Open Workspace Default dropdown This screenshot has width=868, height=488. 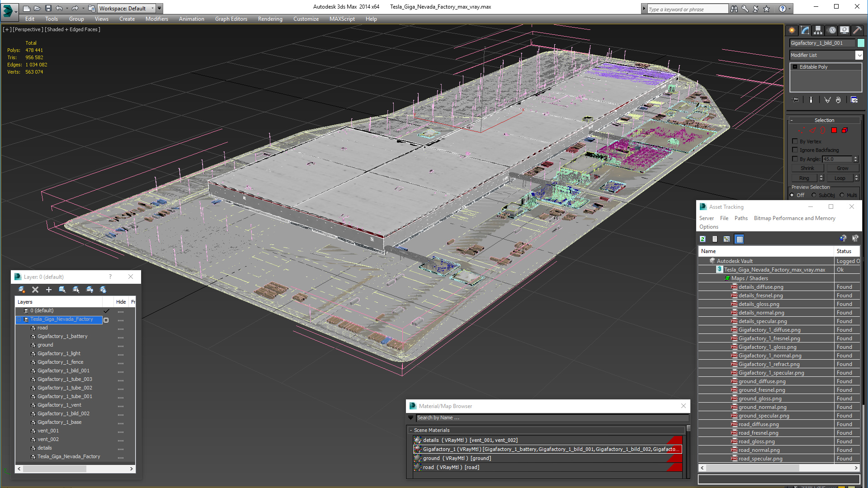point(152,8)
